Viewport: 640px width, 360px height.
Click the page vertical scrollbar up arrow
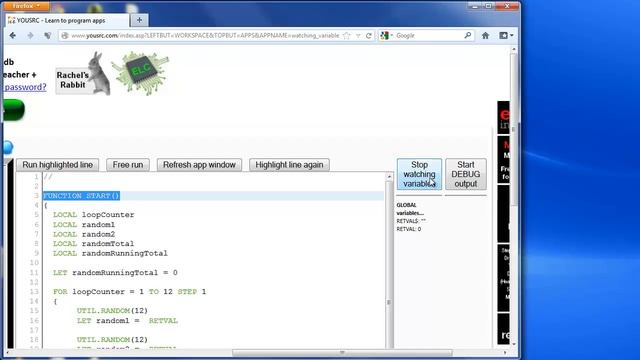pyautogui.click(x=514, y=49)
